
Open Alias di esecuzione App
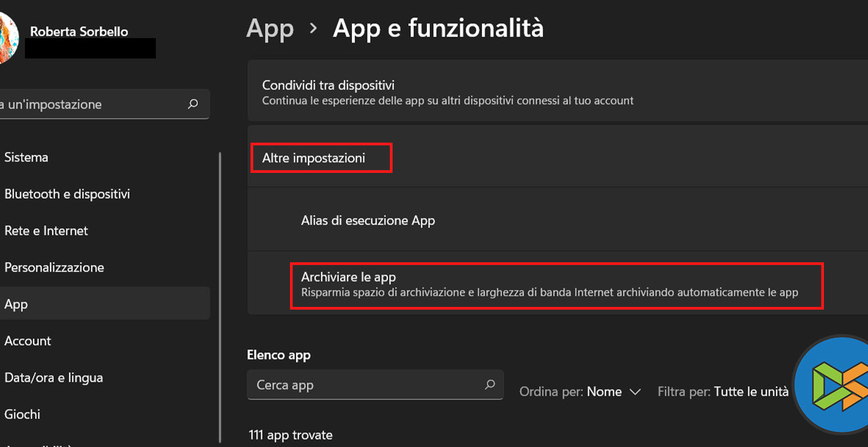tap(368, 220)
